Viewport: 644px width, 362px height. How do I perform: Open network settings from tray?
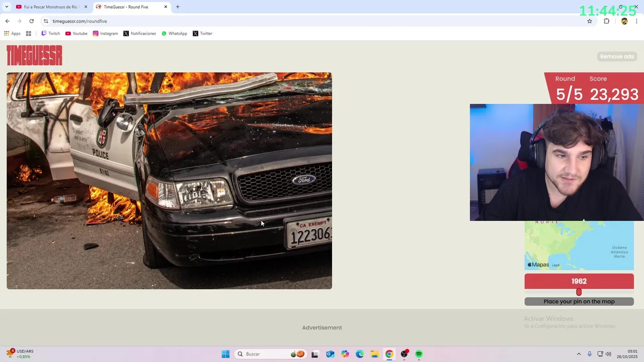pyautogui.click(x=600, y=354)
